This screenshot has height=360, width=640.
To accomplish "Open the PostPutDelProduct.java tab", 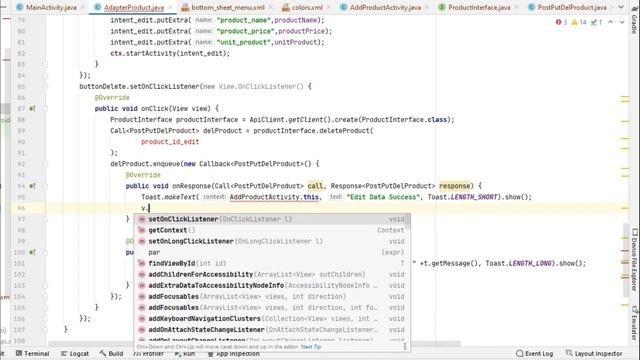I will tap(571, 7).
